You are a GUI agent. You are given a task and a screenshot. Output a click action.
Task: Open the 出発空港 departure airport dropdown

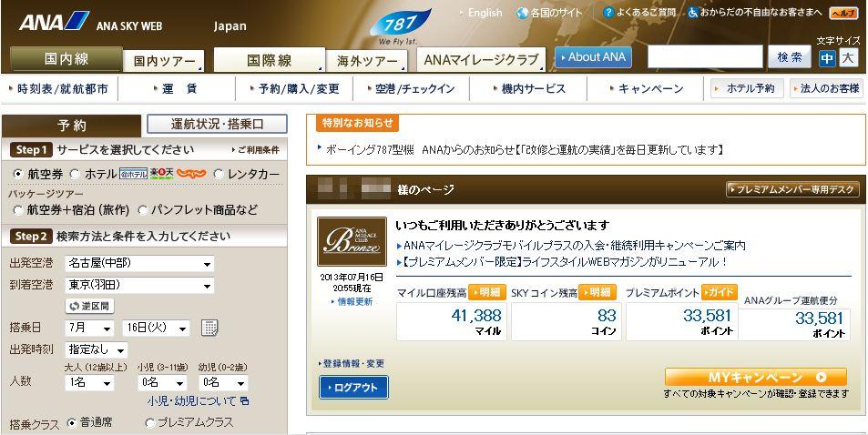(x=139, y=264)
